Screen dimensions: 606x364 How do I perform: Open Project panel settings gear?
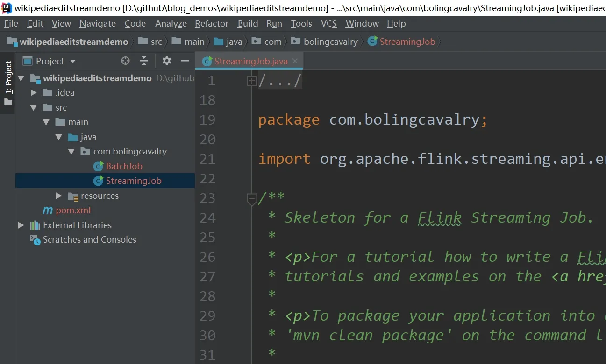point(167,61)
